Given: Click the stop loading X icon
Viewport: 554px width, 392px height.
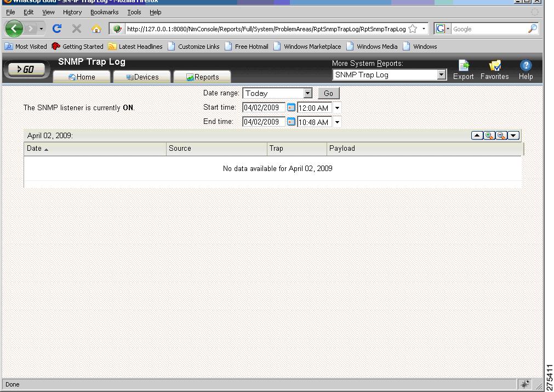Looking at the screenshot, I should point(77,29).
